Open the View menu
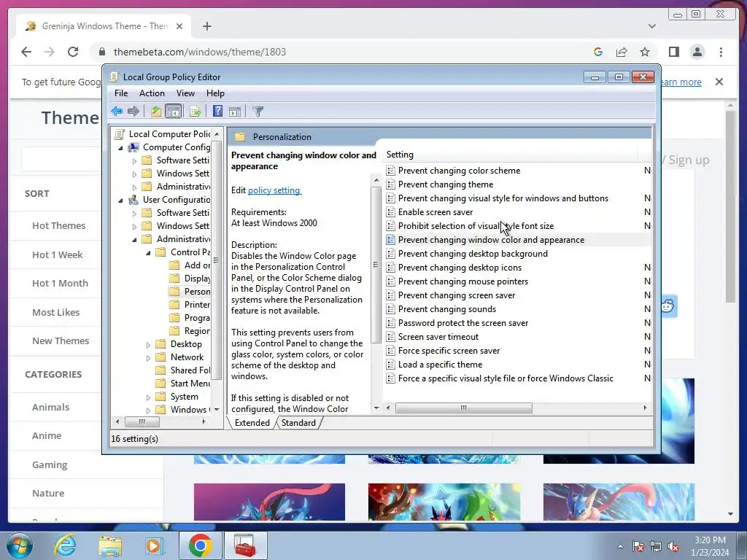This screenshot has height=560, width=747. pyautogui.click(x=185, y=93)
